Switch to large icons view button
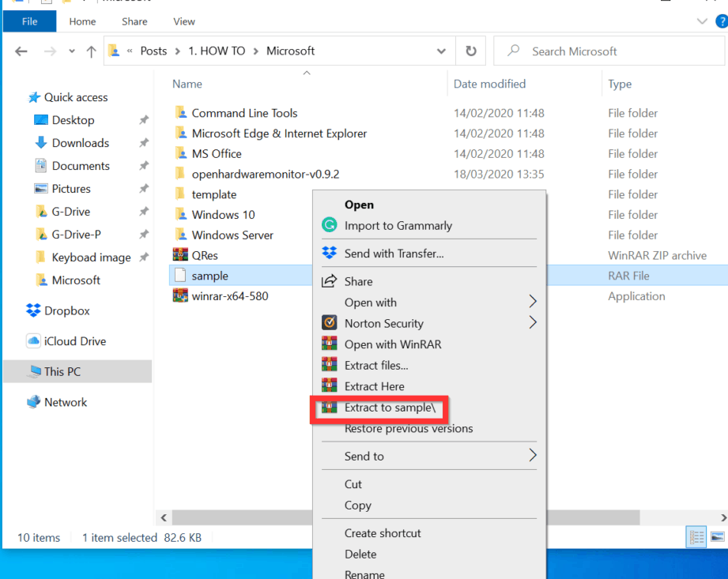Viewport: 728px width, 579px height. pyautogui.click(x=717, y=537)
